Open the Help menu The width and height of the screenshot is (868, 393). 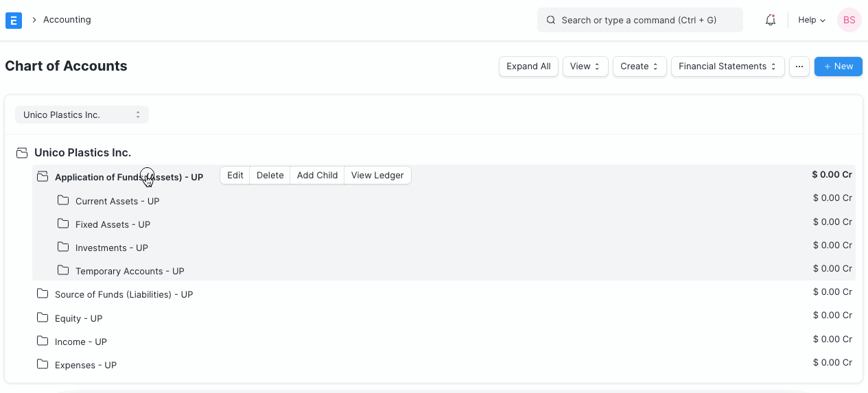pos(811,21)
